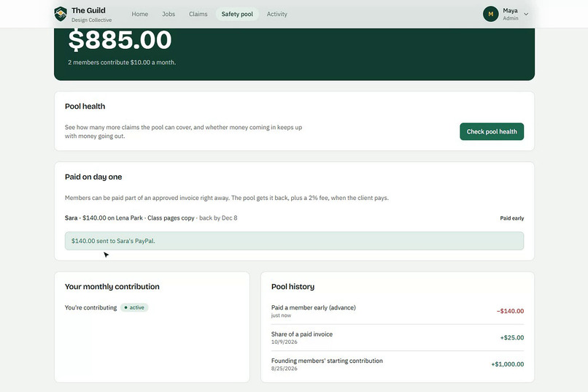
Task: Click the $885.00 pool balance
Action: 120,39
